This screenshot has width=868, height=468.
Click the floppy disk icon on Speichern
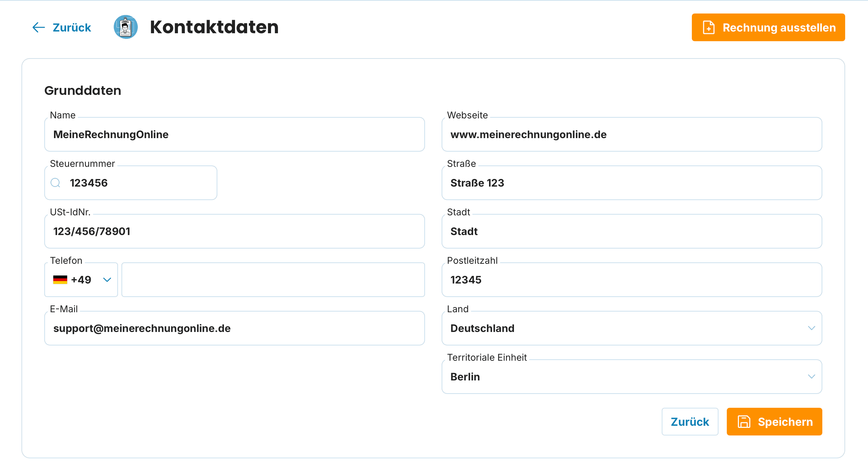point(744,422)
